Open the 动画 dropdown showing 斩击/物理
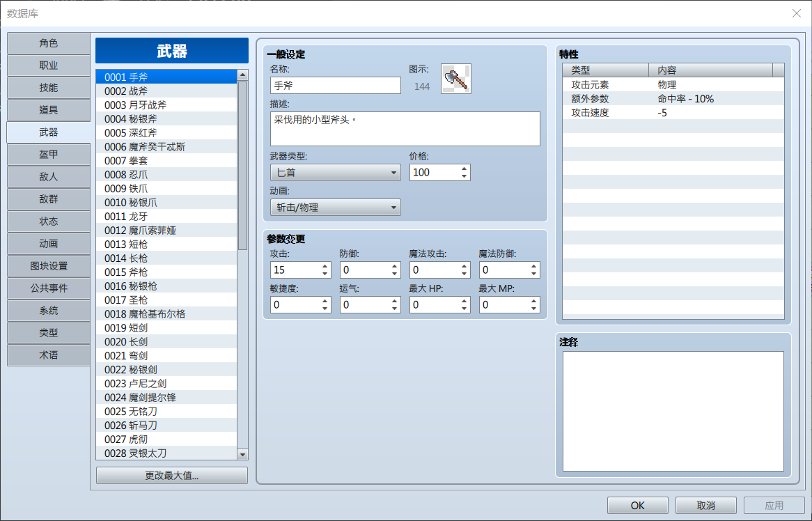 click(335, 208)
